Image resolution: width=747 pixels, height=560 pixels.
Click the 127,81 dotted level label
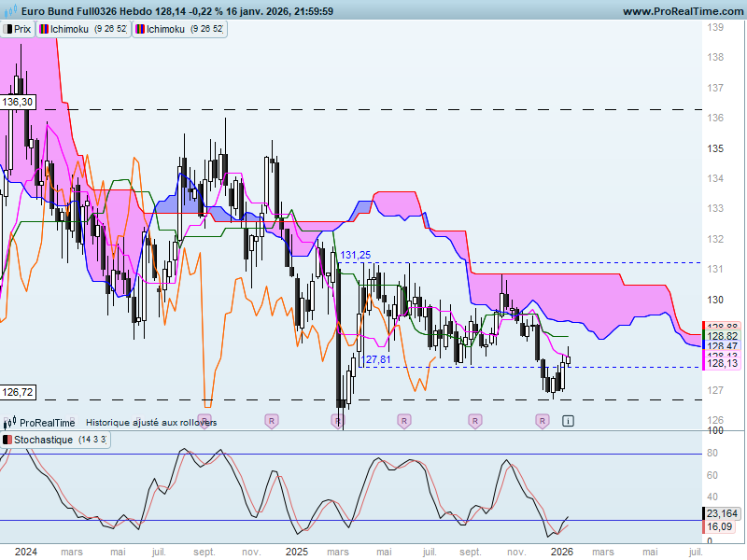coord(375,359)
